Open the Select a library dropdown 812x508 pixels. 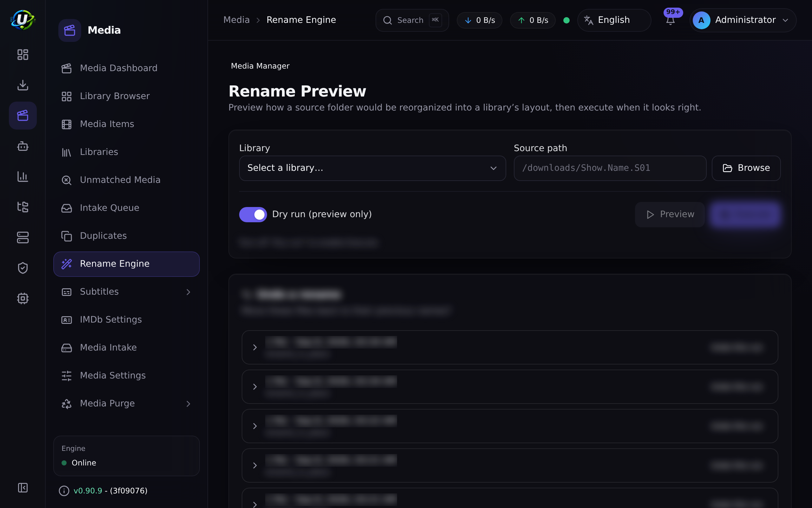[x=372, y=168]
